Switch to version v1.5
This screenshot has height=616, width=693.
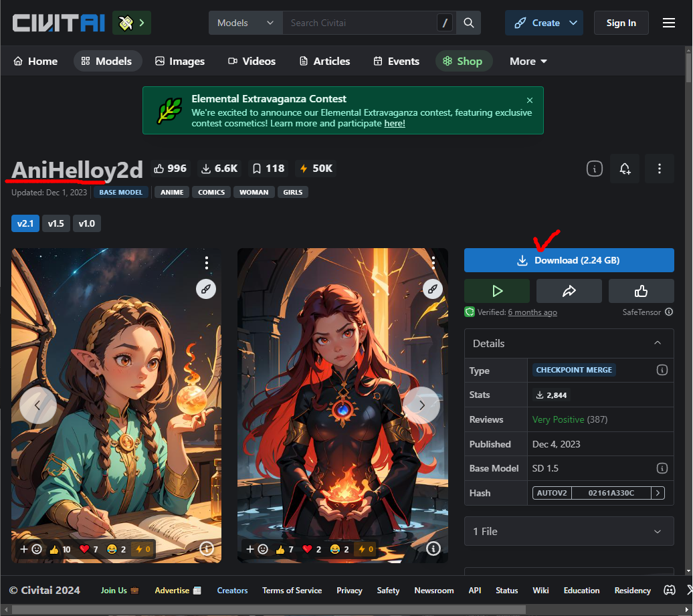(56, 223)
